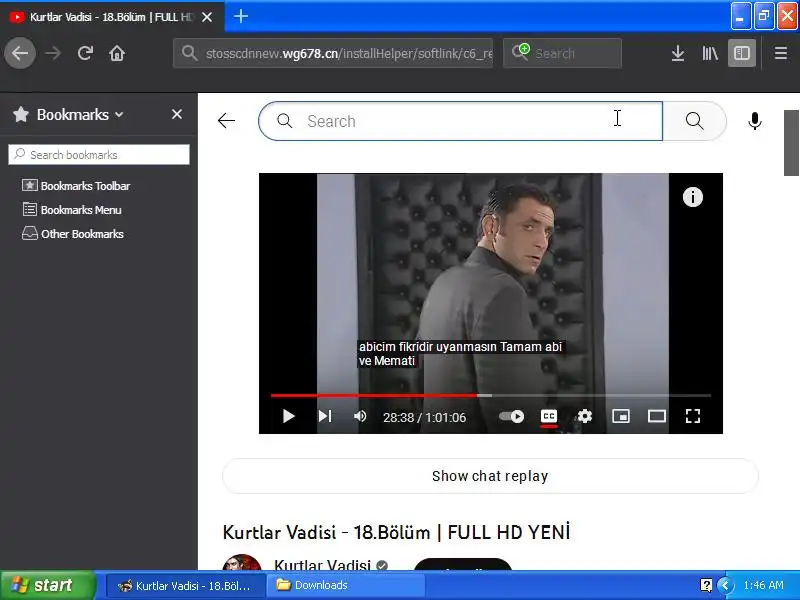This screenshot has height=600, width=800.
Task: Open the video settings gear
Action: (x=585, y=416)
